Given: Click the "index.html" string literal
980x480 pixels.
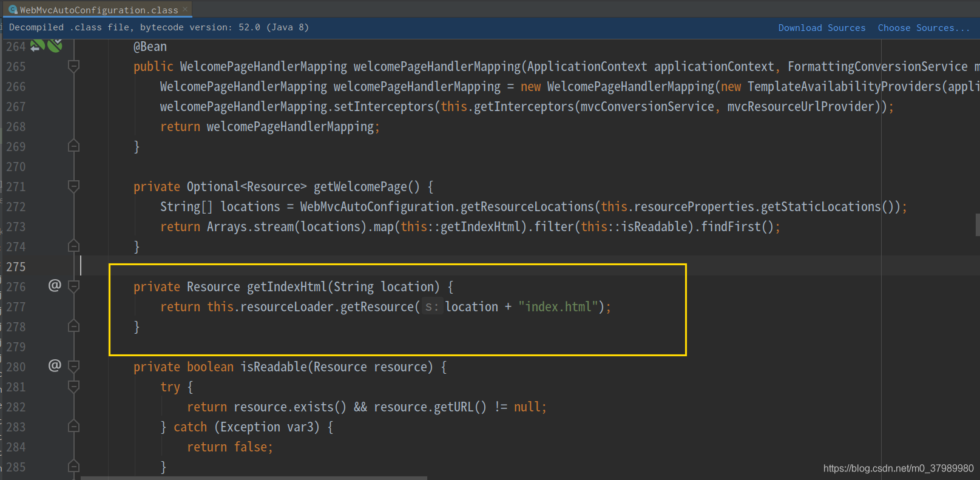Looking at the screenshot, I should click(558, 307).
